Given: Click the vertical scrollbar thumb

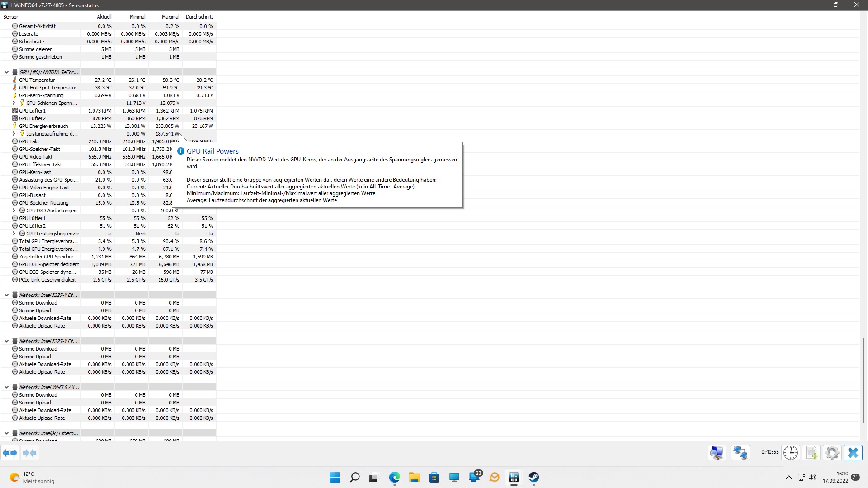Looking at the screenshot, I should [x=863, y=380].
